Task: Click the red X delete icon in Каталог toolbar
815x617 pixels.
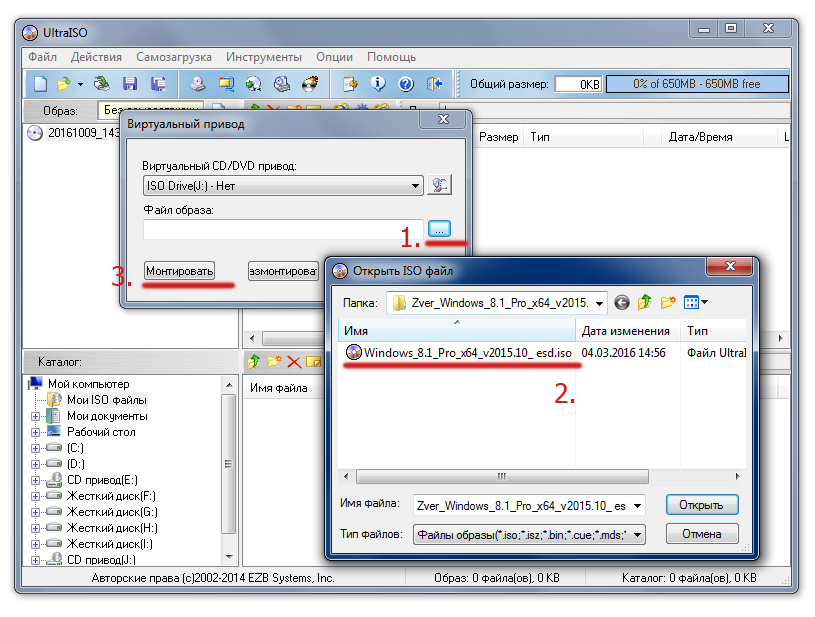Action: point(294,362)
